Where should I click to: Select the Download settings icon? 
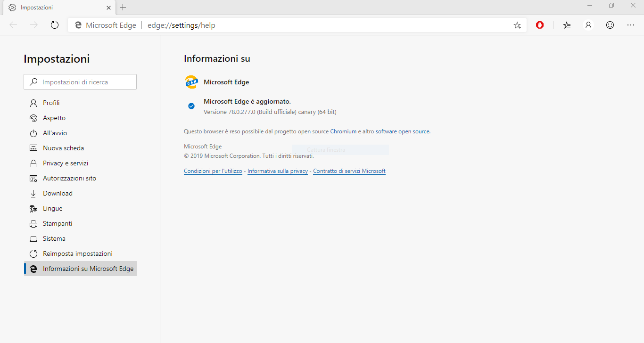33,193
